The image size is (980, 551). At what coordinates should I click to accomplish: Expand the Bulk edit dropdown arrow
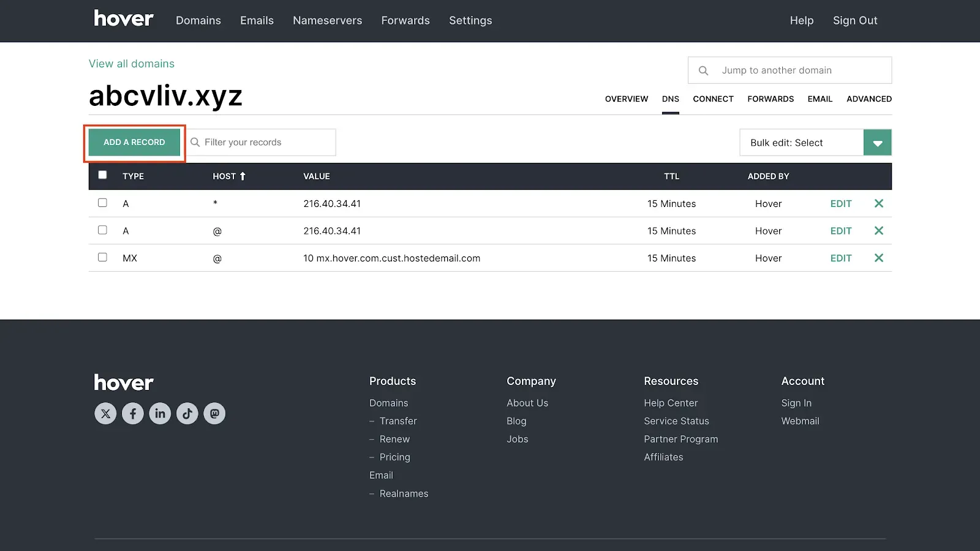878,143
